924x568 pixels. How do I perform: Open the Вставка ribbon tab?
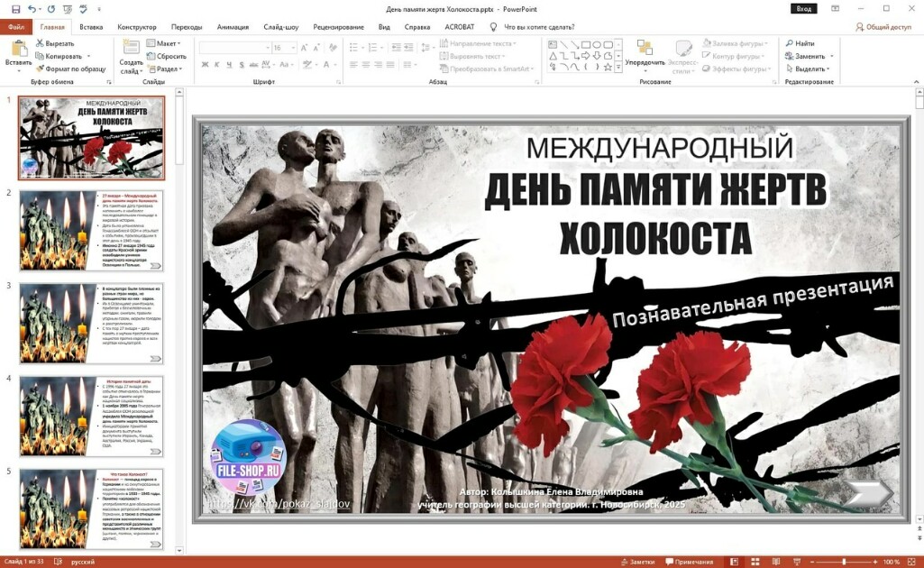[x=91, y=27]
